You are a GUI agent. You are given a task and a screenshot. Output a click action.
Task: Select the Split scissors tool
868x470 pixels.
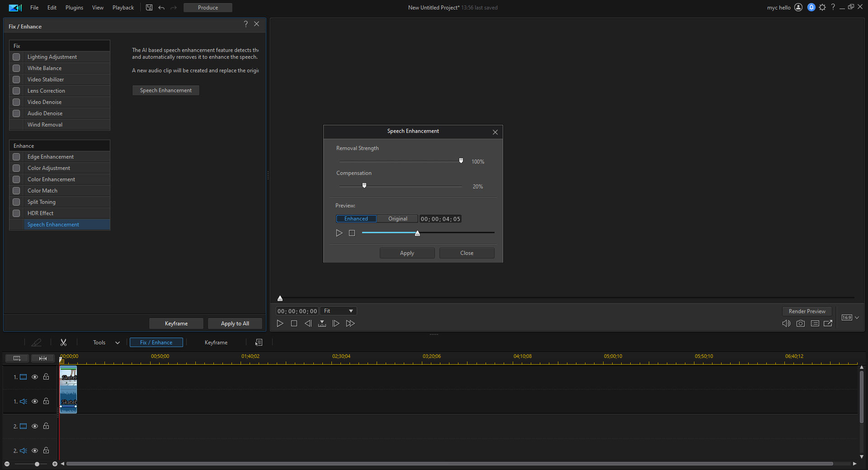[x=64, y=342]
